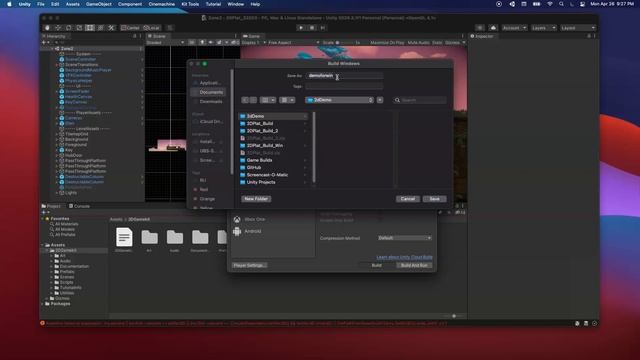The width and height of the screenshot is (640, 360).
Task: Toggle the Center pivot mode button
Action: [130, 28]
